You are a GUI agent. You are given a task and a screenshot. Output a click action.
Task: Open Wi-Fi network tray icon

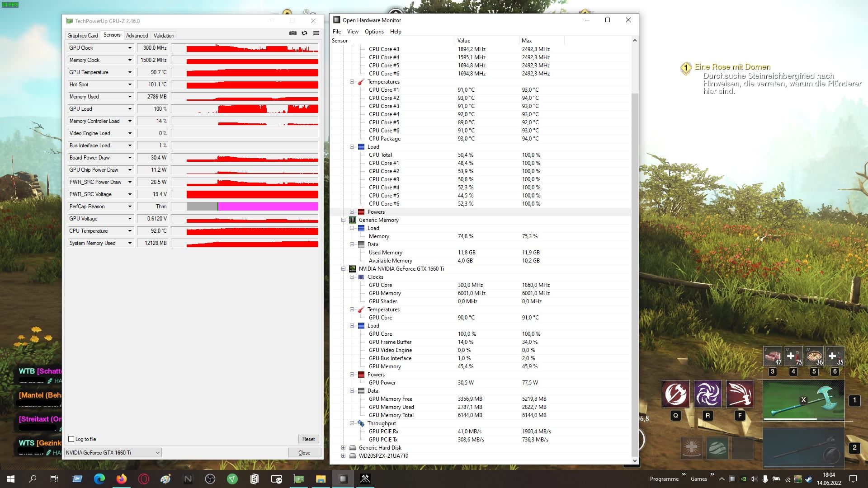(788, 479)
